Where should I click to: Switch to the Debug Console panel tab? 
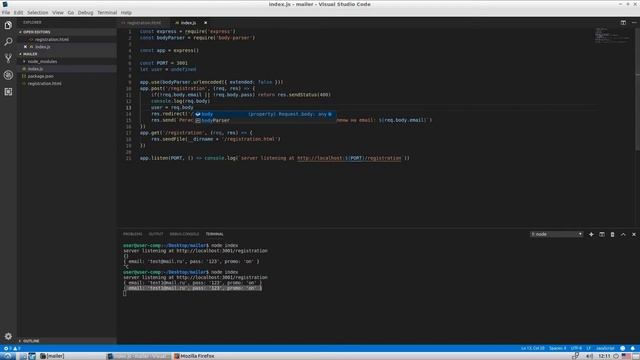[184, 234]
